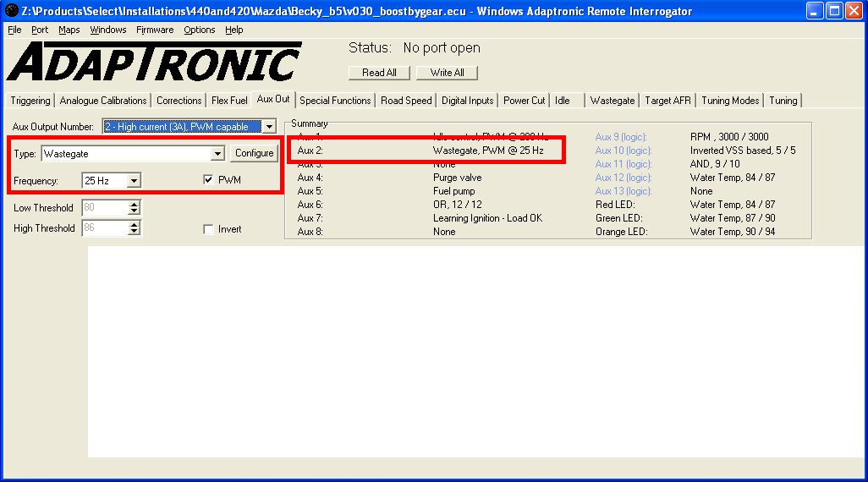Go to the Digital Inputs tab

pyautogui.click(x=467, y=101)
